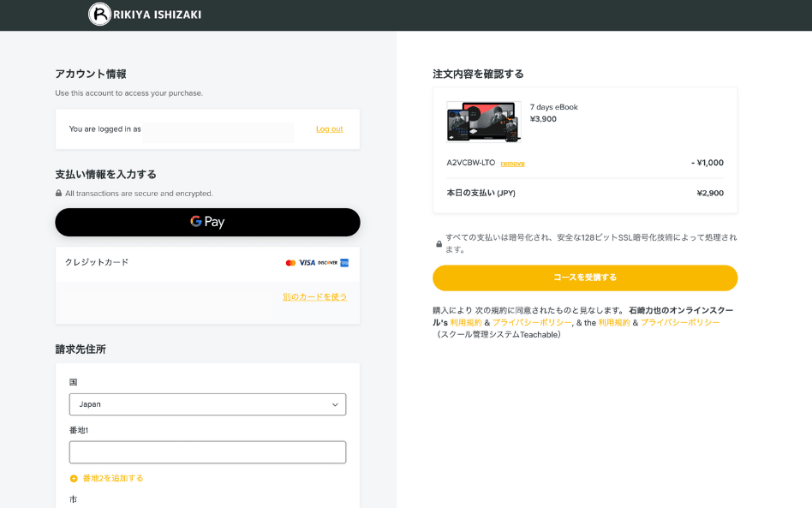Click the plus icon beside 番地2を追加する

coord(74,479)
